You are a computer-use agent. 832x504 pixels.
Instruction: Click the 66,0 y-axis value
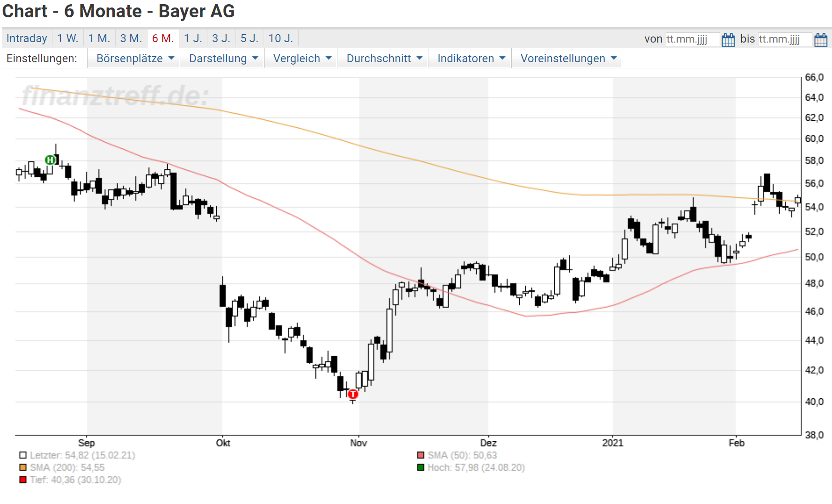(x=814, y=78)
